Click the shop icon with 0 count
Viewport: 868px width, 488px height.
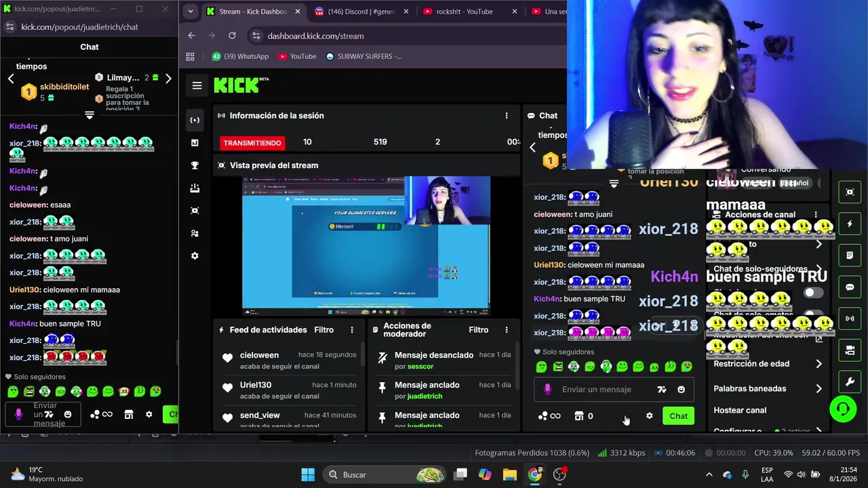[583, 415]
